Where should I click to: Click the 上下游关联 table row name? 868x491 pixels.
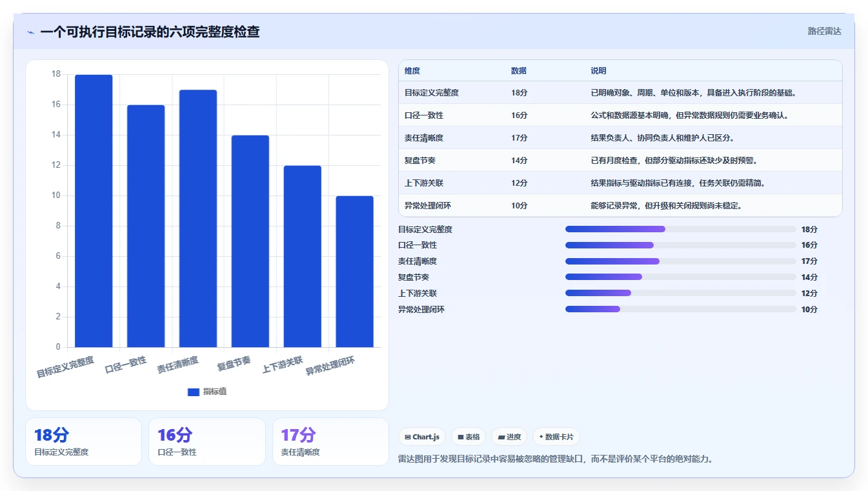click(x=424, y=183)
